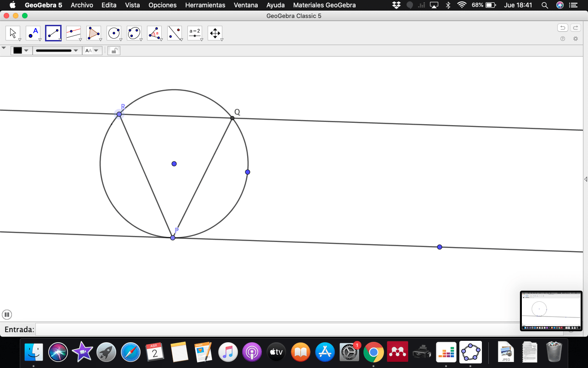Select the Move Graphics View tool

click(215, 33)
